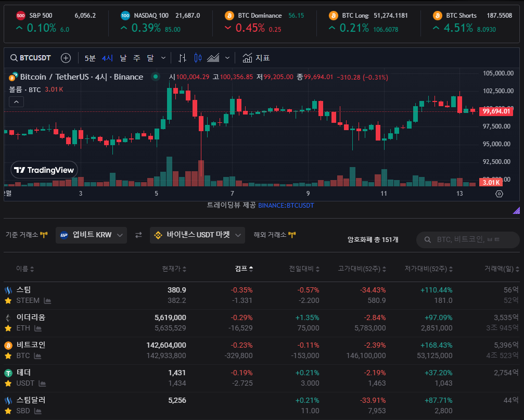
Task: Click the BTCUSDT symbol search
Action: pyautogui.click(x=31, y=58)
